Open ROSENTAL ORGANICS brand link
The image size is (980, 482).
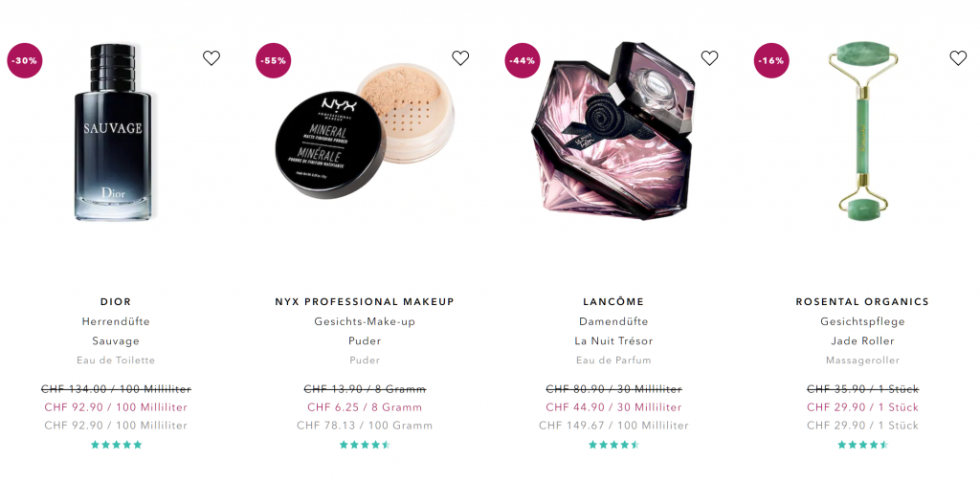(x=862, y=301)
